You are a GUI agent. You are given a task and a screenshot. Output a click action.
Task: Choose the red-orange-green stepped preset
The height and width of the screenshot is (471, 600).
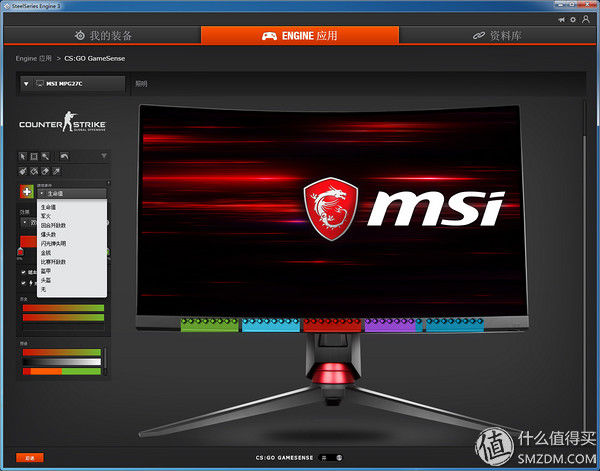pyautogui.click(x=62, y=371)
